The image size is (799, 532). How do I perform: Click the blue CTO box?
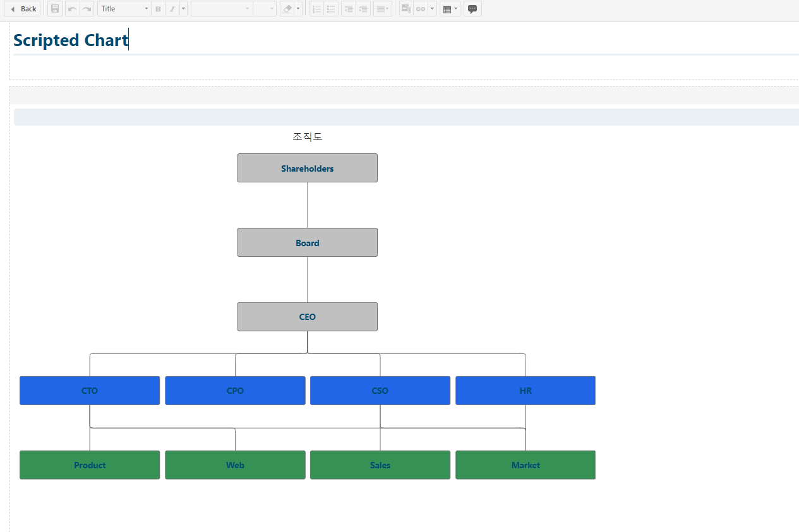90,391
